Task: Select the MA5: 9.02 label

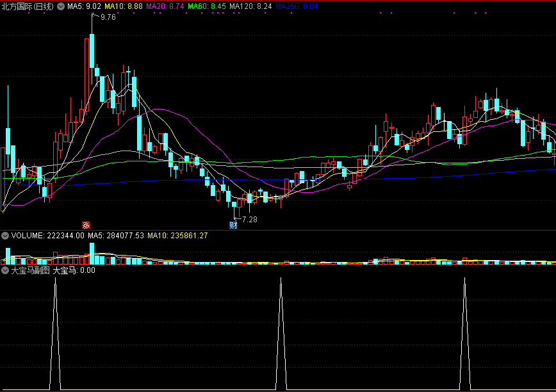Action: 84,6
